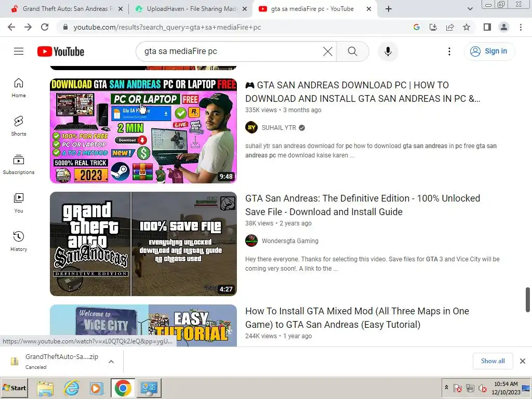Close the Grand Theft Auto tab
Viewport: 532px width, 399px height.
click(x=121, y=9)
